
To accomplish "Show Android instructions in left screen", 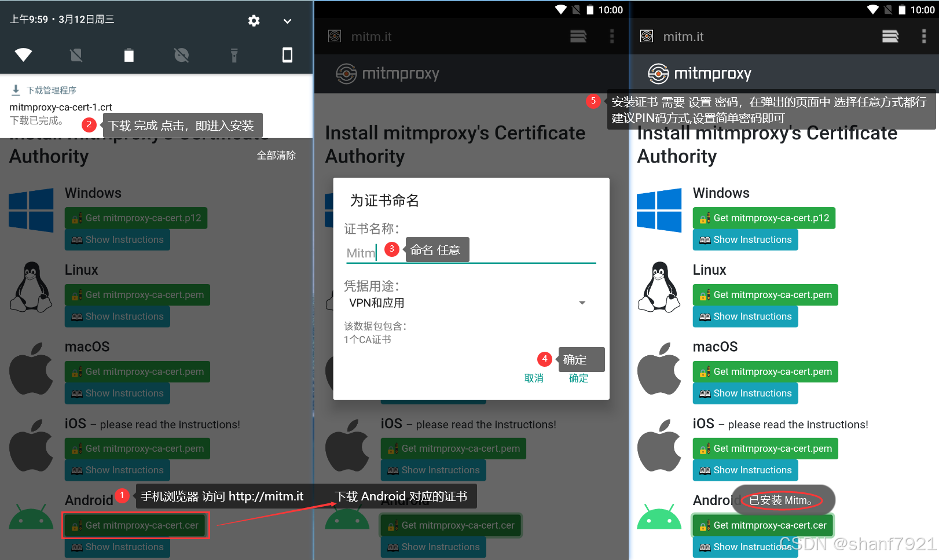I will pyautogui.click(x=118, y=547).
